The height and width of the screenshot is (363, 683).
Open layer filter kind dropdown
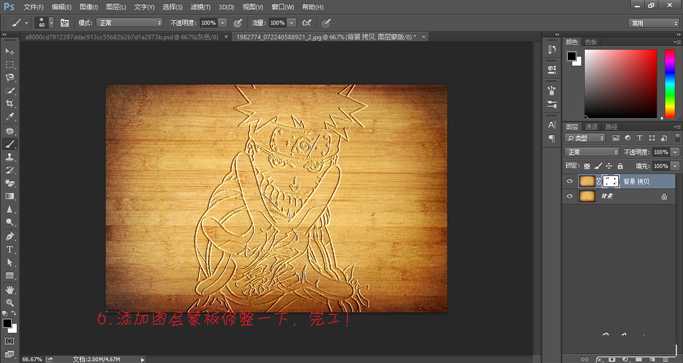586,138
